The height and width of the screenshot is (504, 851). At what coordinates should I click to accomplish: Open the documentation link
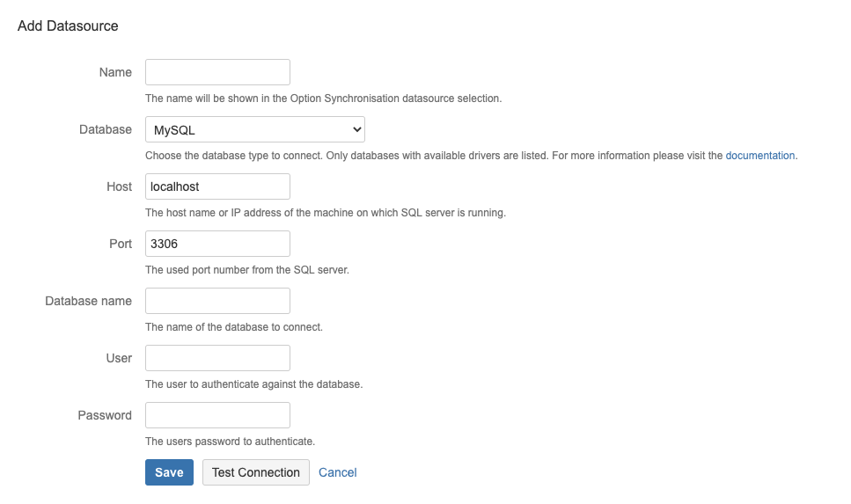pos(760,156)
